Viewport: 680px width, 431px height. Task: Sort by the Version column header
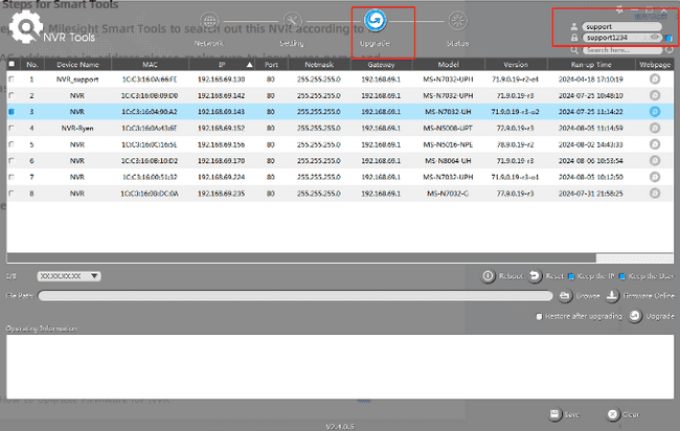point(515,63)
